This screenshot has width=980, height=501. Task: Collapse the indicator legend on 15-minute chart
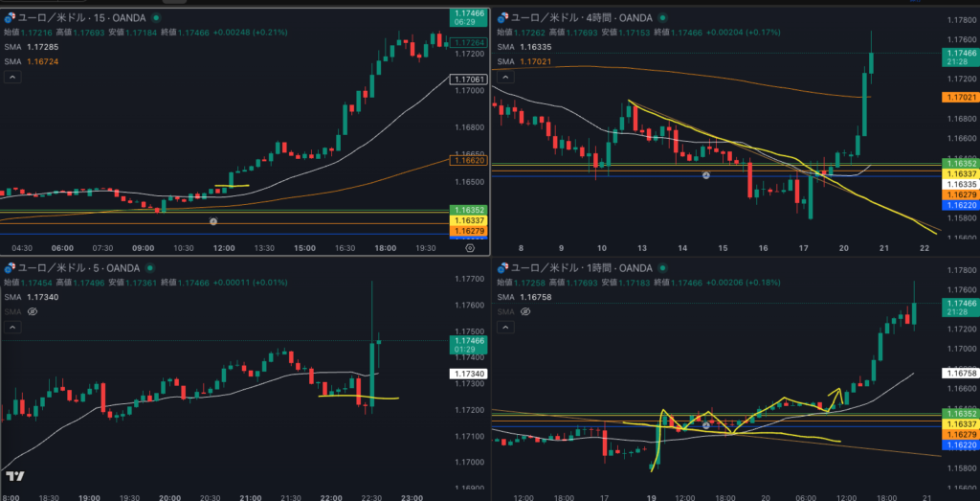point(13,79)
